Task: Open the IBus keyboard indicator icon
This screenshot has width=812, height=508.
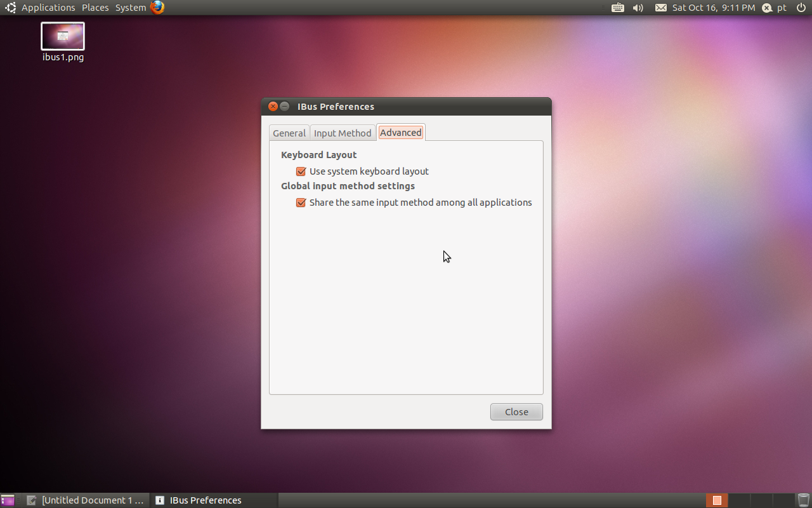Action: [x=618, y=8]
